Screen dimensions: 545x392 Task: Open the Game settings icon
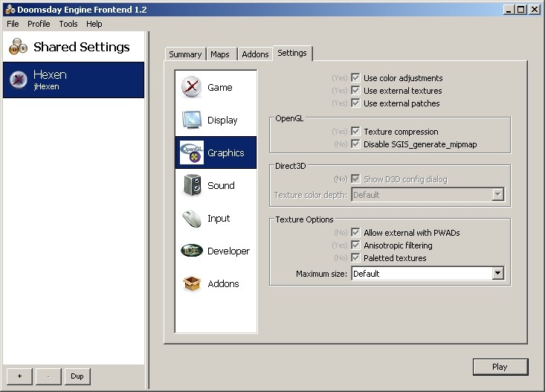pos(192,87)
